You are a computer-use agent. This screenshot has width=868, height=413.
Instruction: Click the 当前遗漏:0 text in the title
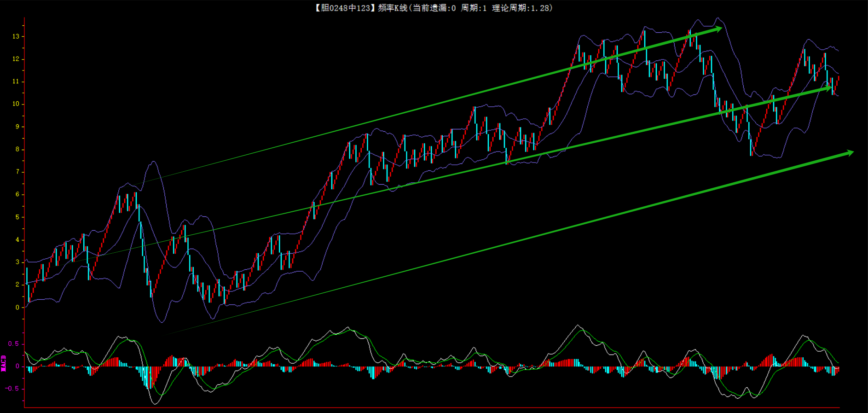(x=434, y=8)
